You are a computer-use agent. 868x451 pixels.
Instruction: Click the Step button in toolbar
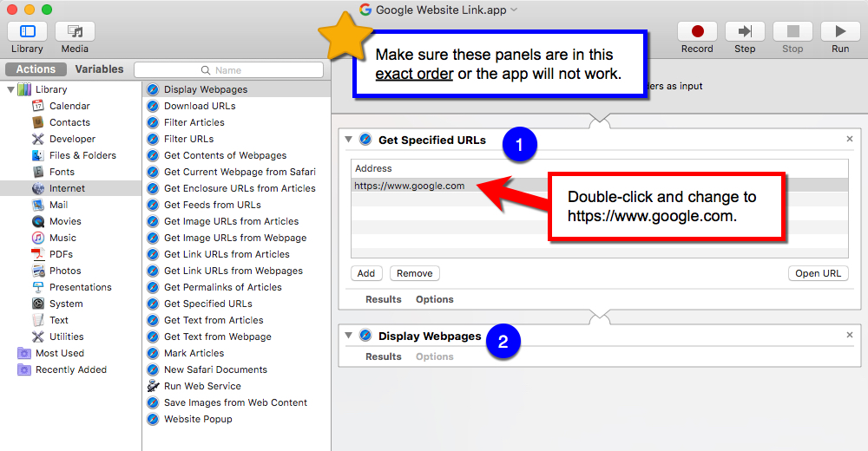(745, 32)
